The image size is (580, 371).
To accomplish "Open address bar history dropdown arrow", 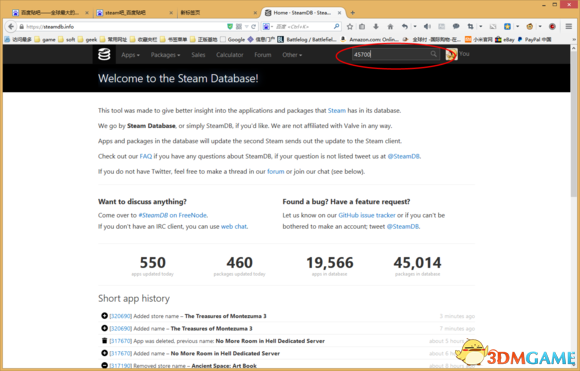I will [247, 27].
